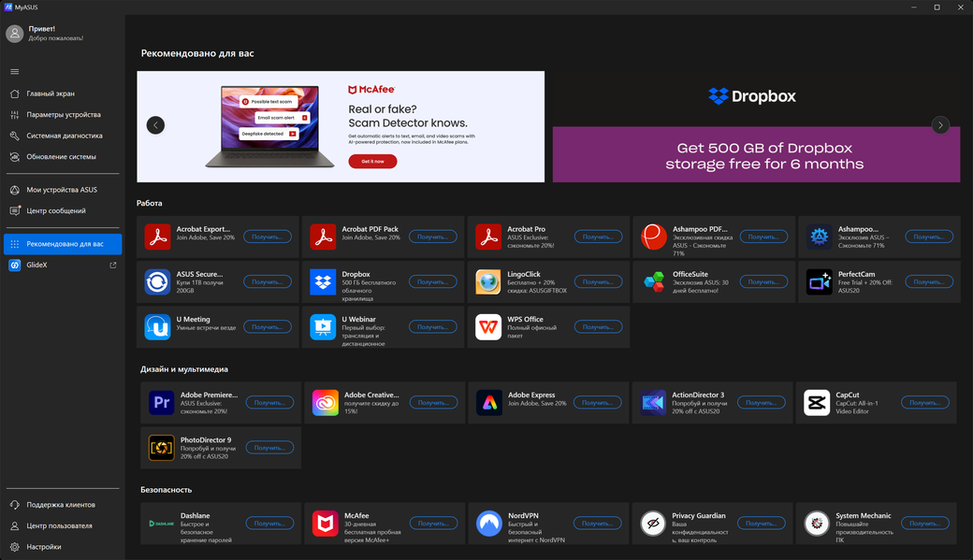Click the Adobe Premiere Pr icon
Image resolution: width=973 pixels, height=560 pixels.
[x=161, y=403]
